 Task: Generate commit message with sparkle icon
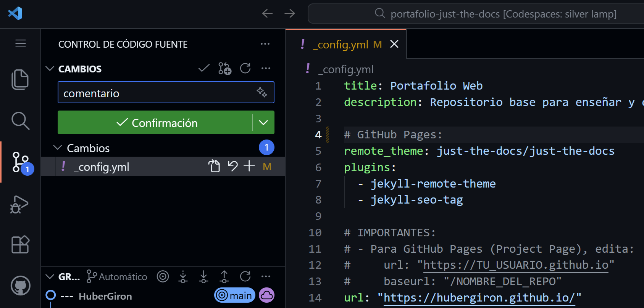pyautogui.click(x=262, y=92)
